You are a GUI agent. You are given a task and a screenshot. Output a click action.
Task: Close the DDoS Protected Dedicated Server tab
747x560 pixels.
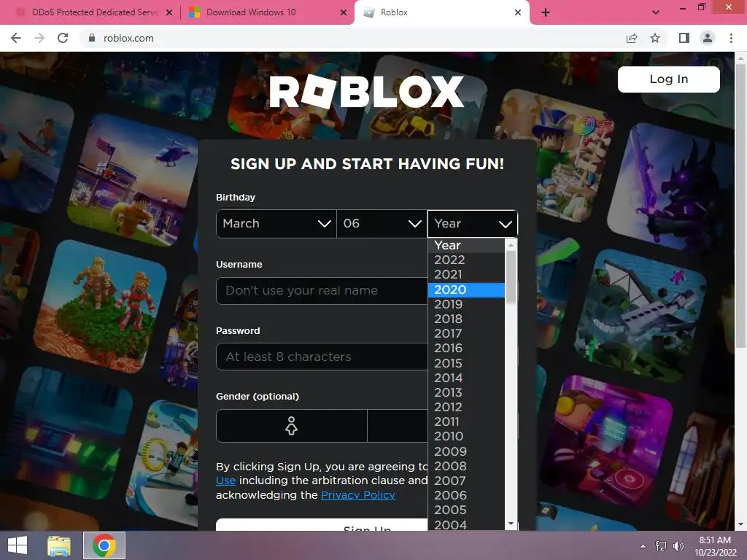[169, 12]
